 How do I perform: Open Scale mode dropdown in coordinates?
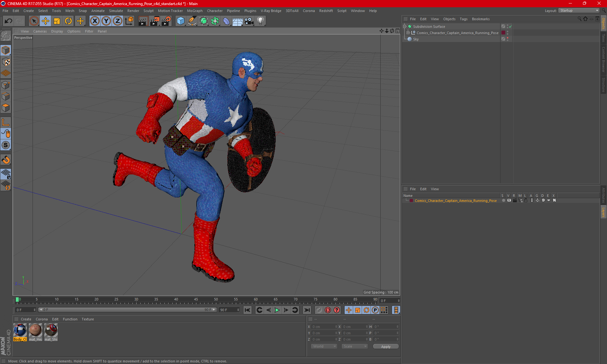click(x=355, y=346)
